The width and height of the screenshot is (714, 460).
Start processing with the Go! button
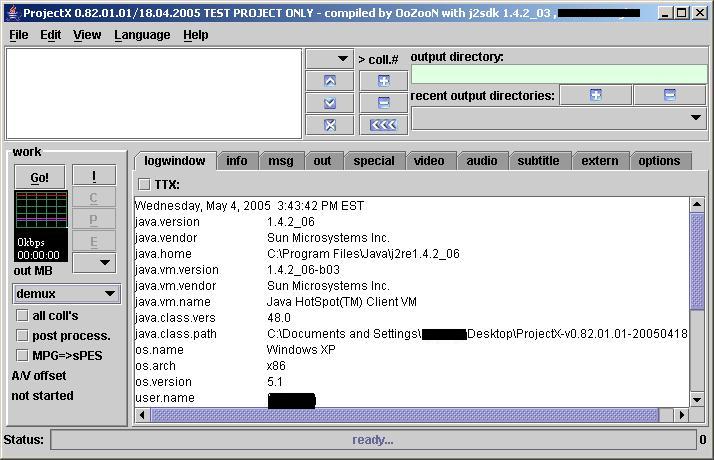(40, 177)
